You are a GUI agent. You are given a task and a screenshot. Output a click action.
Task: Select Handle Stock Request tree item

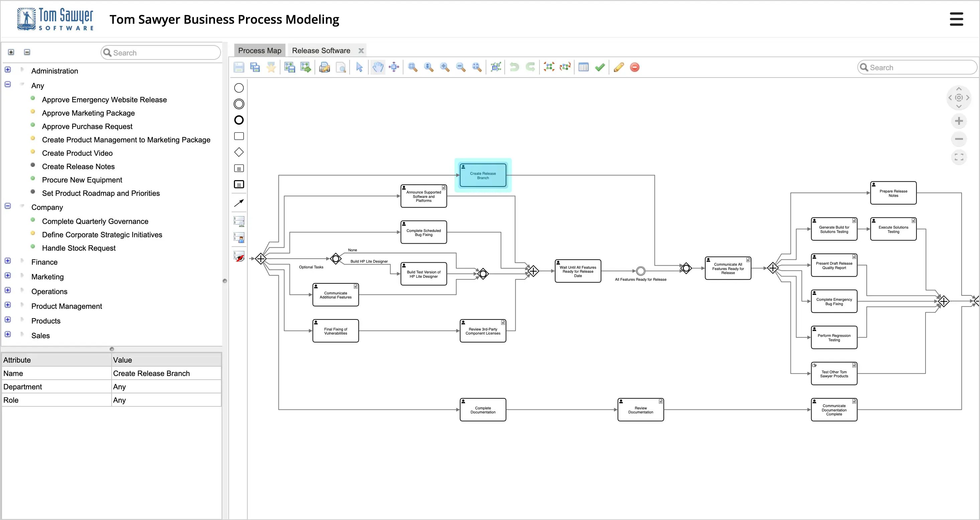(79, 248)
